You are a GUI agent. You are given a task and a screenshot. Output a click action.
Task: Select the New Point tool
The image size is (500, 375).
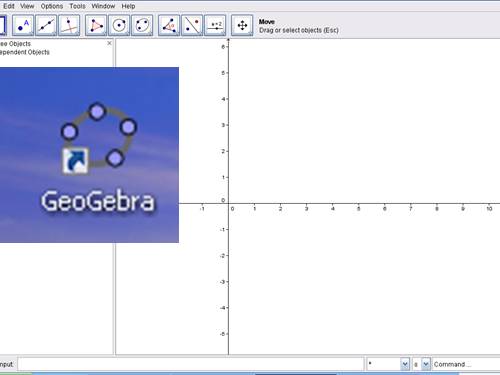click(23, 25)
